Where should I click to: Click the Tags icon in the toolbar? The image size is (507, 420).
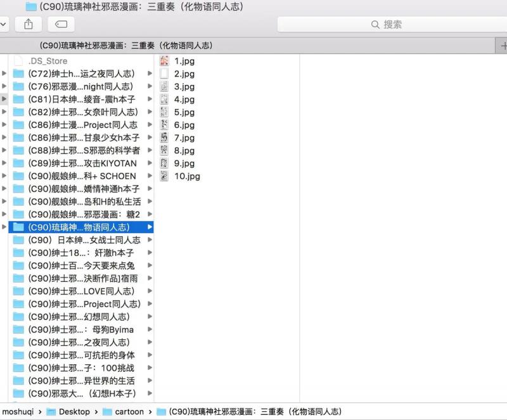[61, 24]
